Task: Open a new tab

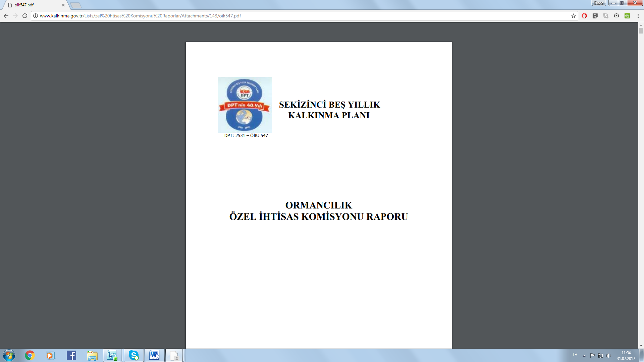Action: click(x=76, y=5)
